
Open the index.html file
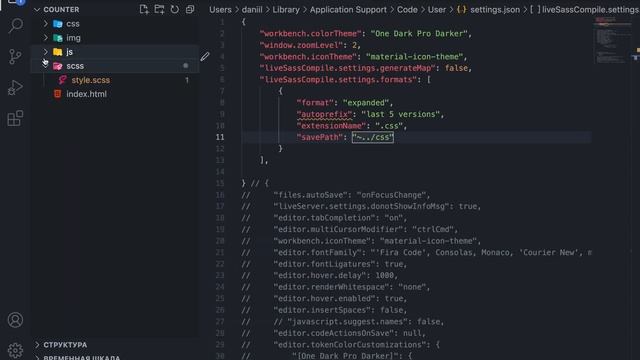click(x=87, y=94)
